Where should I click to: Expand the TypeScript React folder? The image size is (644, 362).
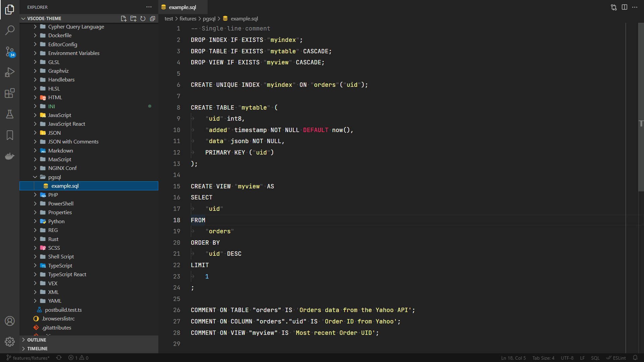67,274
